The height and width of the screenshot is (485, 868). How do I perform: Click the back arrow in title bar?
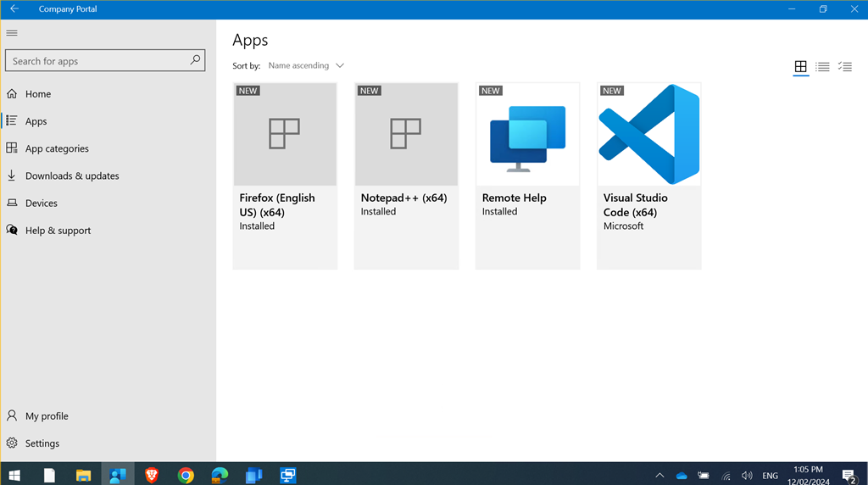(x=14, y=9)
